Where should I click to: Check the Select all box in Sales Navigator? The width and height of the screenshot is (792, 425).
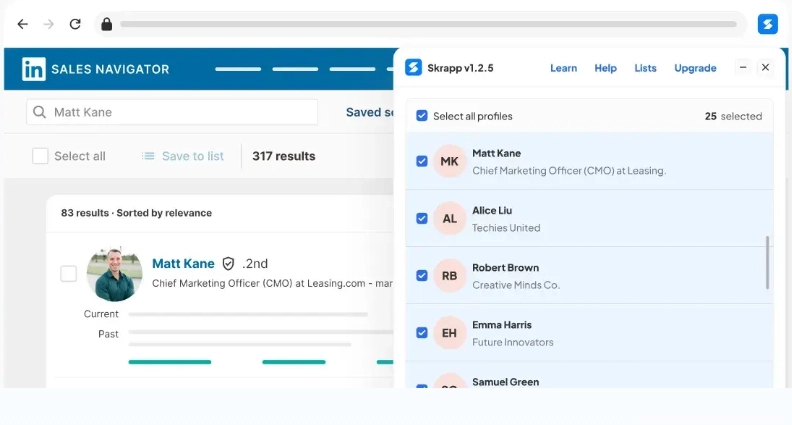[x=40, y=156]
